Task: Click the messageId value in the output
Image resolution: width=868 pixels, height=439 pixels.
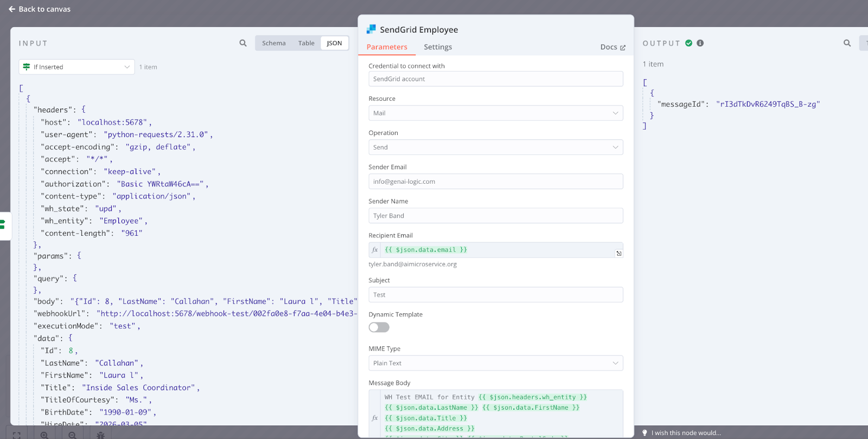Action: click(768, 104)
